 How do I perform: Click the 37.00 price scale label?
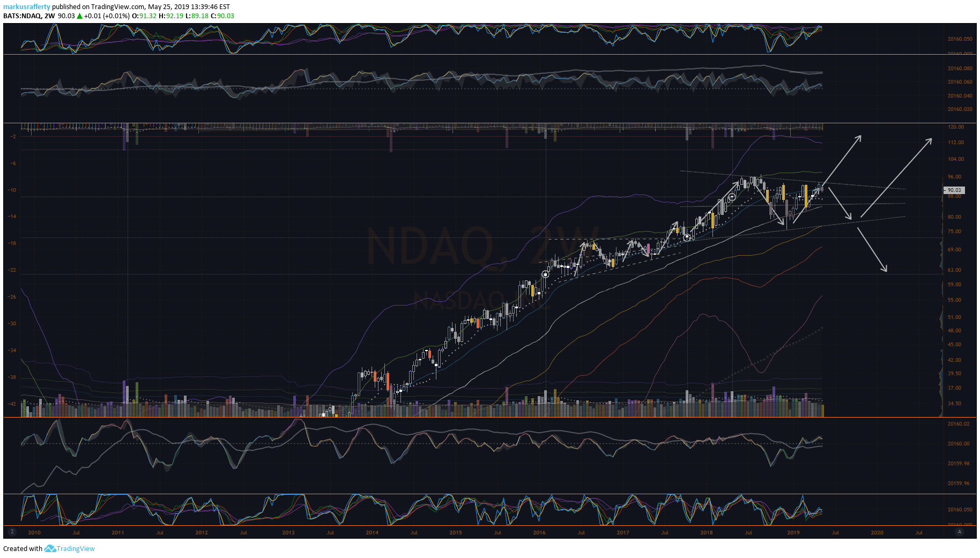tap(954, 388)
